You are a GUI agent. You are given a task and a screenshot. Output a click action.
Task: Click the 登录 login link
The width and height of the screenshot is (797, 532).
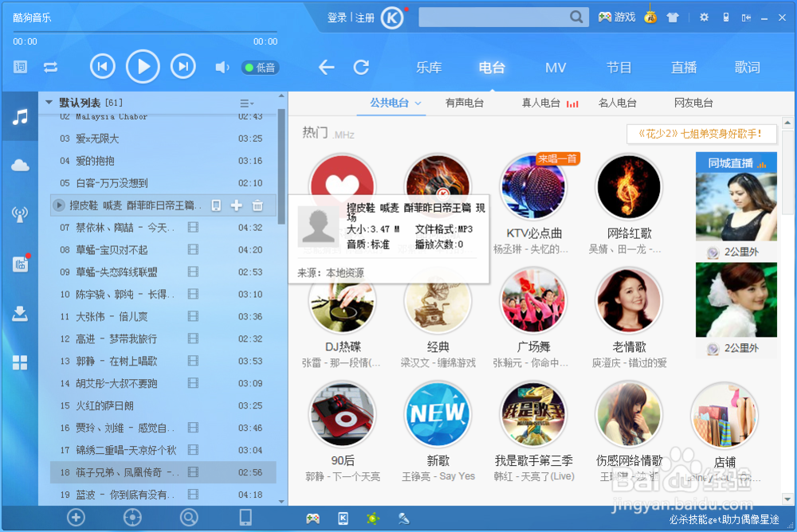pyautogui.click(x=337, y=18)
